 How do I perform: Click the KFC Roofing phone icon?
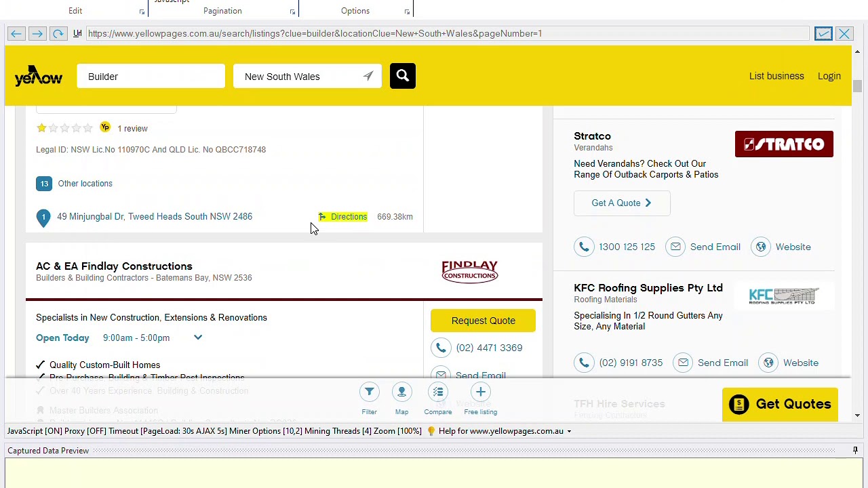click(x=584, y=363)
